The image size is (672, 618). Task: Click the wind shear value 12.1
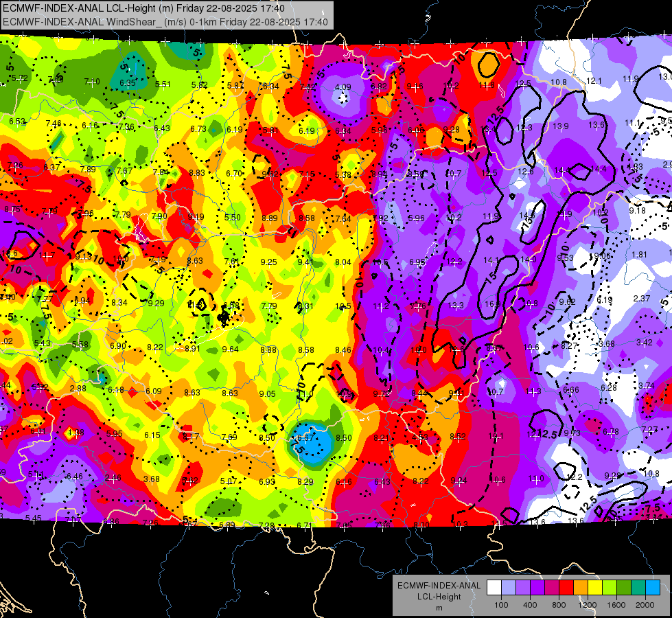pos(594,80)
